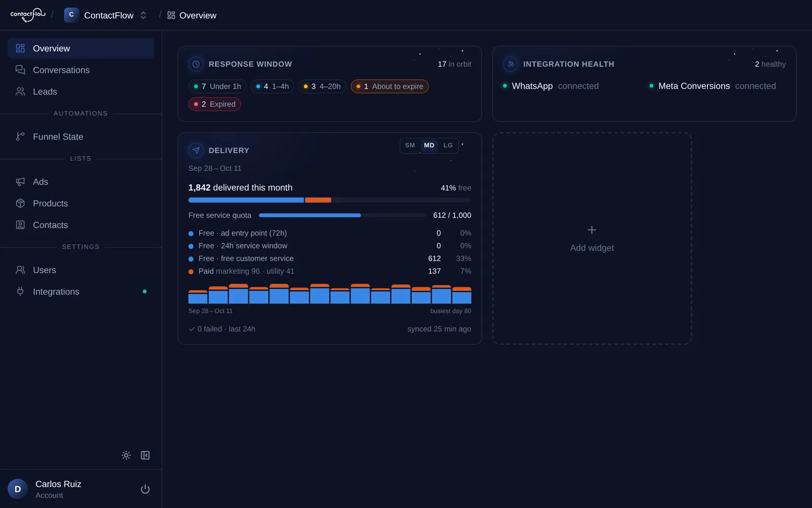Click the Funnel State branch icon

pyautogui.click(x=20, y=137)
